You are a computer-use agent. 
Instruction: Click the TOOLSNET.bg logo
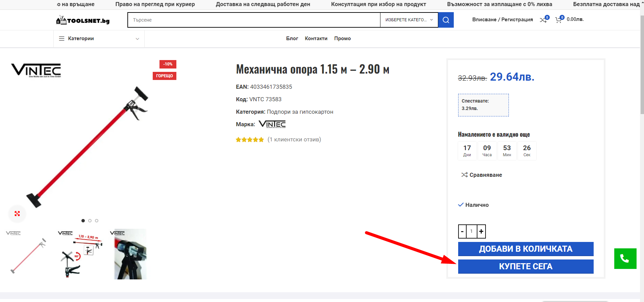tap(83, 20)
